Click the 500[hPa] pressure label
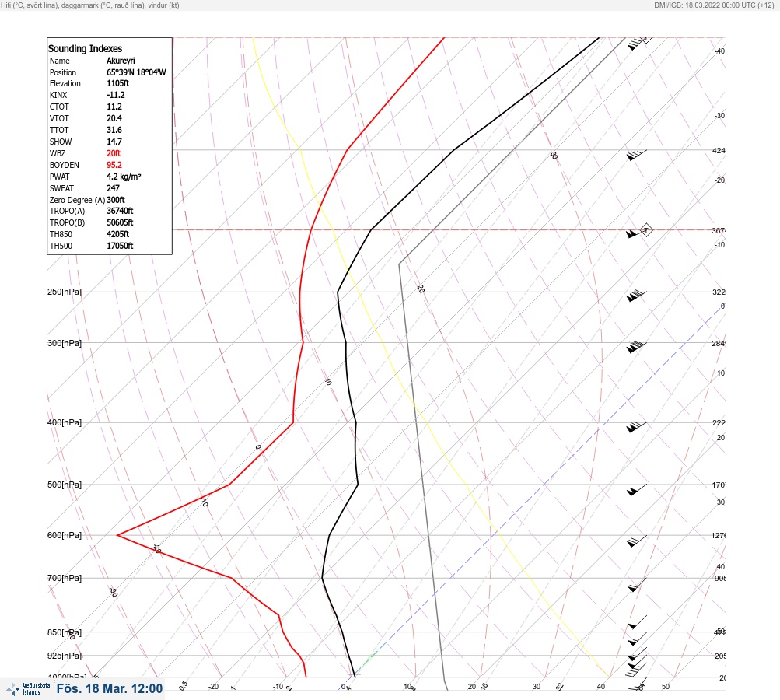 65,485
